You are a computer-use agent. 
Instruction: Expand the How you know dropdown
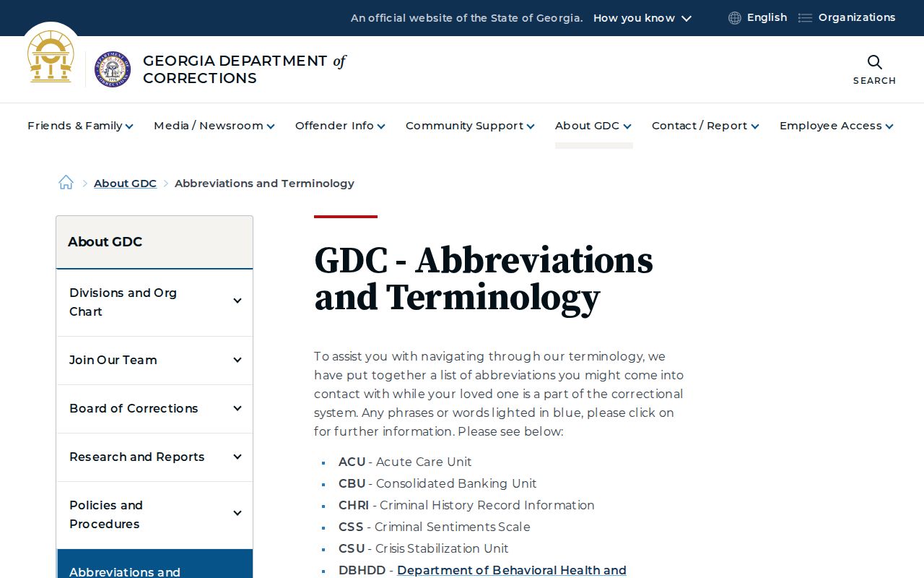pyautogui.click(x=642, y=18)
